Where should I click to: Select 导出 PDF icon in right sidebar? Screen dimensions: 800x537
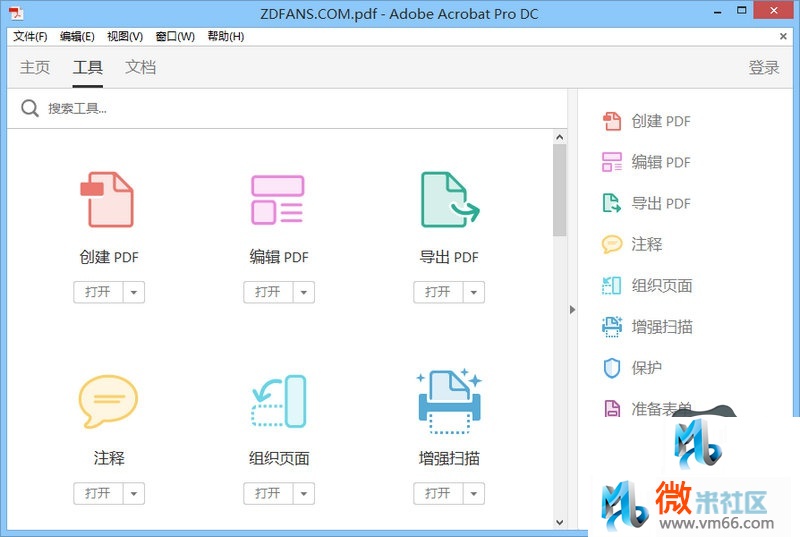pos(612,203)
